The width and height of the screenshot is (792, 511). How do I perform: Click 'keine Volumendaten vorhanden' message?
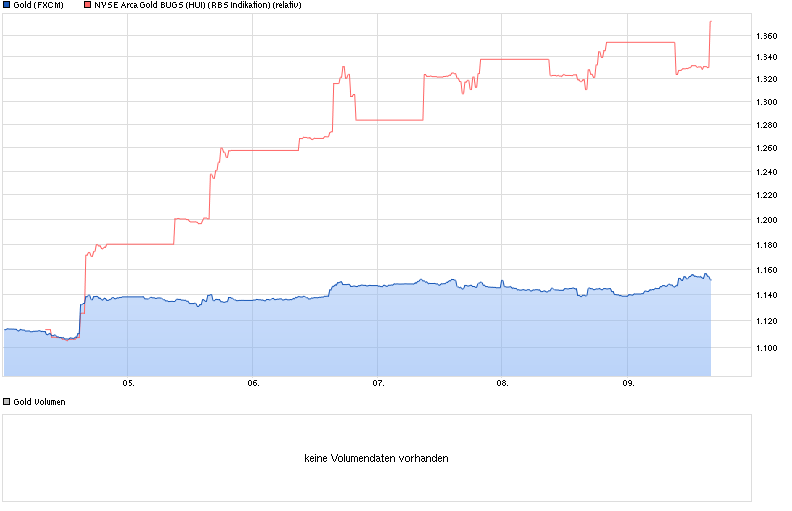376,458
